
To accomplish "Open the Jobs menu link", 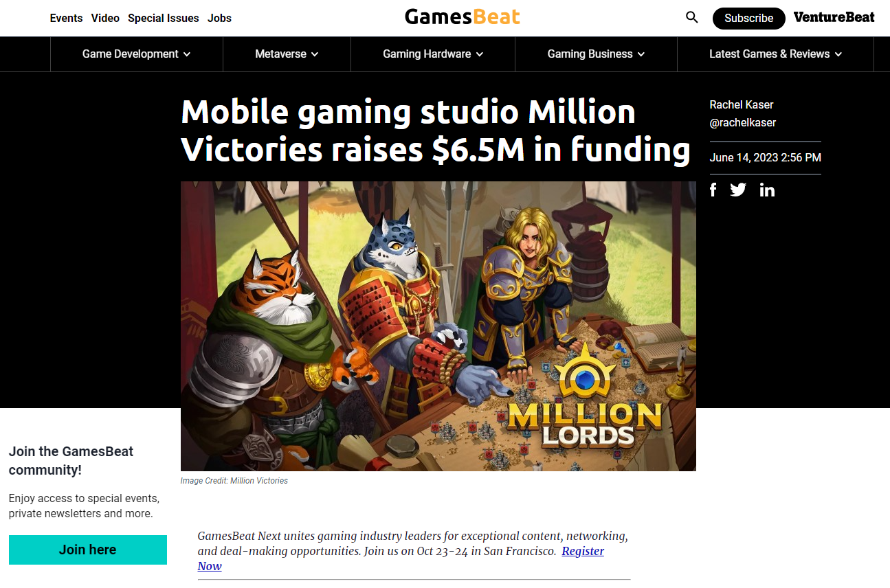I will click(x=219, y=19).
